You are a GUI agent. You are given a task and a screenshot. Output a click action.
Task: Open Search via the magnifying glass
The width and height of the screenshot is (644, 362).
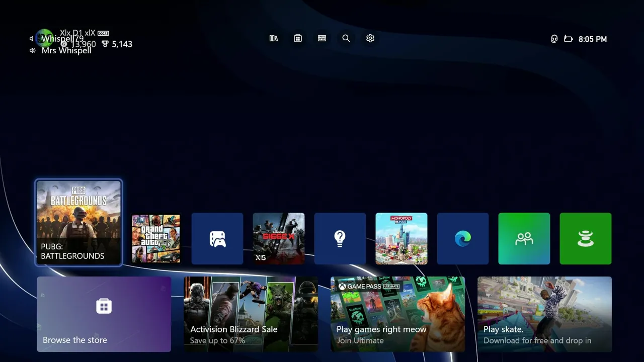346,38
